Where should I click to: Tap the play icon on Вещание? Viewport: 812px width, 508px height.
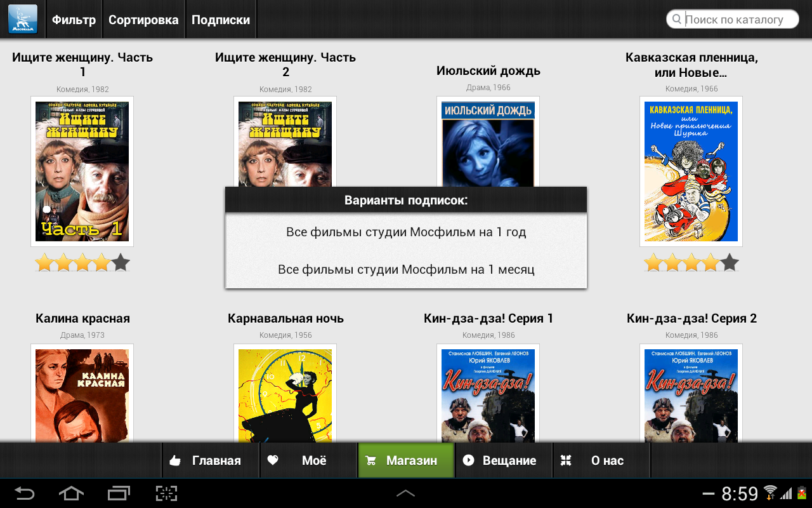tap(469, 460)
